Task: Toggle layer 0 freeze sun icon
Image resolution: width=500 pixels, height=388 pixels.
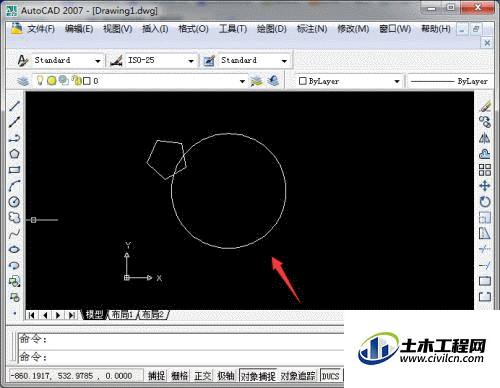Action: coord(51,81)
